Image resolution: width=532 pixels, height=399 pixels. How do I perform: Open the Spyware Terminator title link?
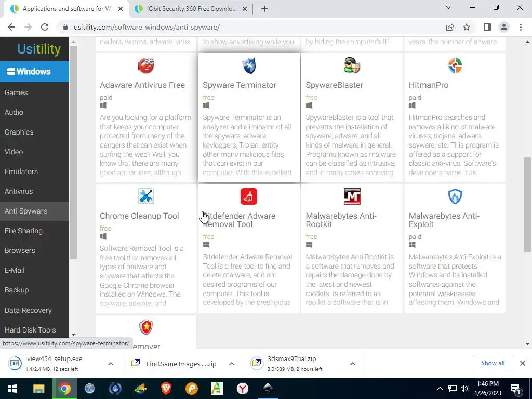coord(240,85)
